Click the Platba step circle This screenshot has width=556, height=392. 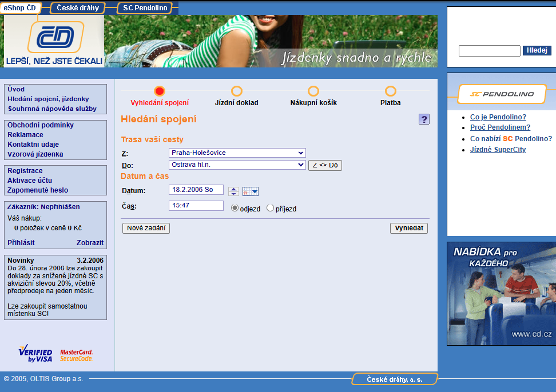pos(391,90)
